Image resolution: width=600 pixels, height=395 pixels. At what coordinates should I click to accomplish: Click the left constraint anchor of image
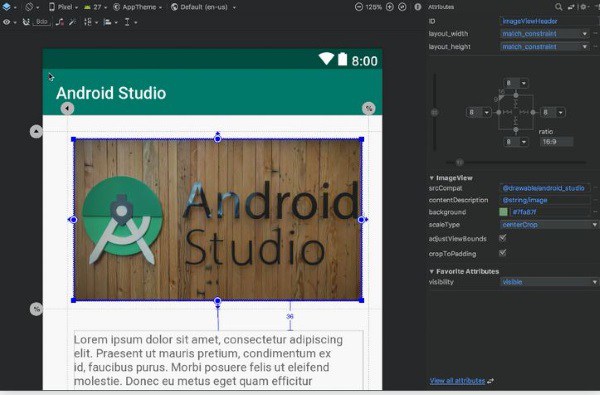pos(73,220)
